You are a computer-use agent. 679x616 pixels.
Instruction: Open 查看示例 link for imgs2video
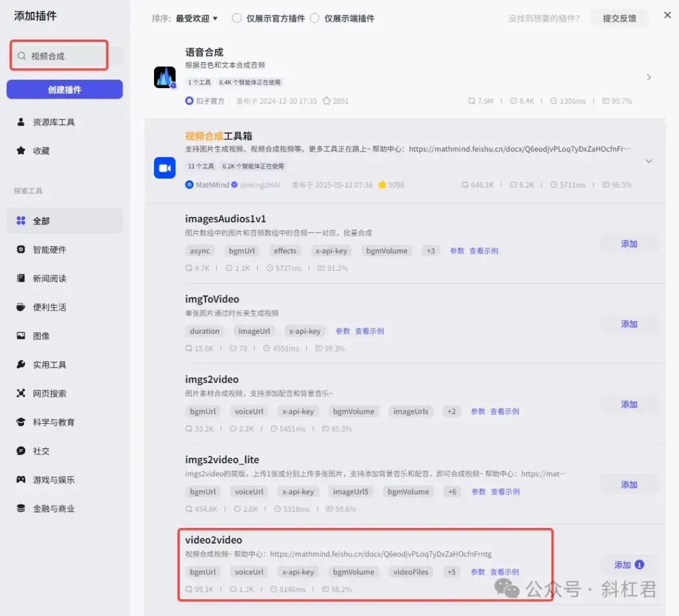tap(504, 411)
